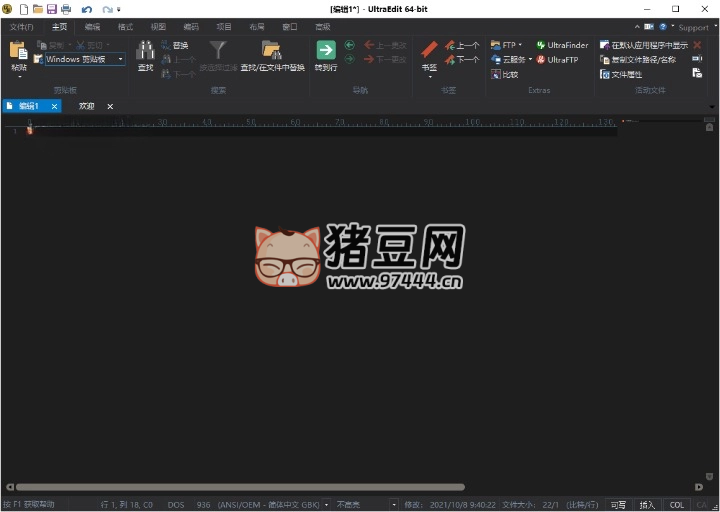Click the green 转到行 arrow icon
The height and width of the screenshot is (512, 720).
pyautogui.click(x=326, y=50)
